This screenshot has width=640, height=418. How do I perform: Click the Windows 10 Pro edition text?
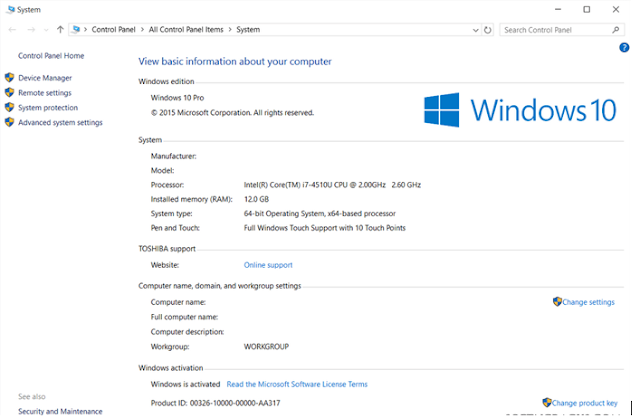tap(178, 98)
